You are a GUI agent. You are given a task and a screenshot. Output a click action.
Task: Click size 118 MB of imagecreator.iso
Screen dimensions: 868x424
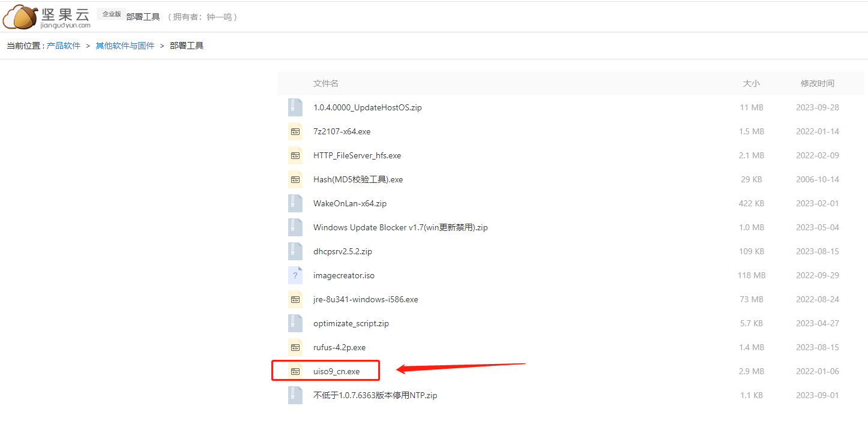[752, 275]
